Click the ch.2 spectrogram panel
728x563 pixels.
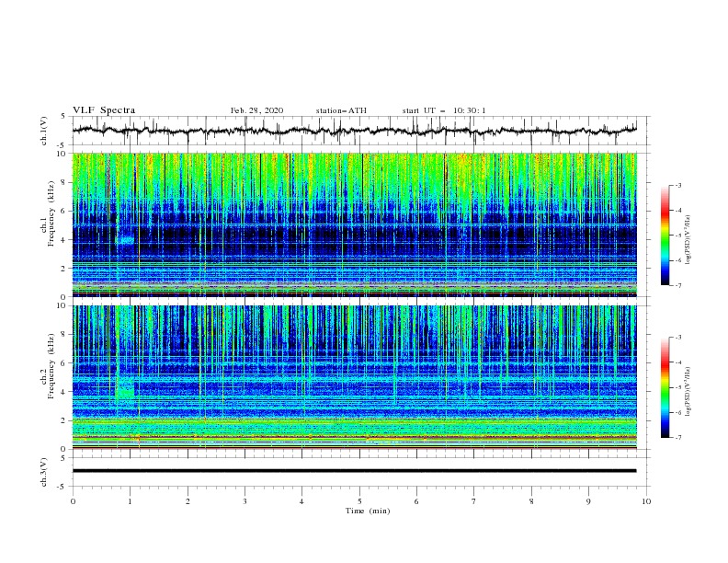[354, 377]
